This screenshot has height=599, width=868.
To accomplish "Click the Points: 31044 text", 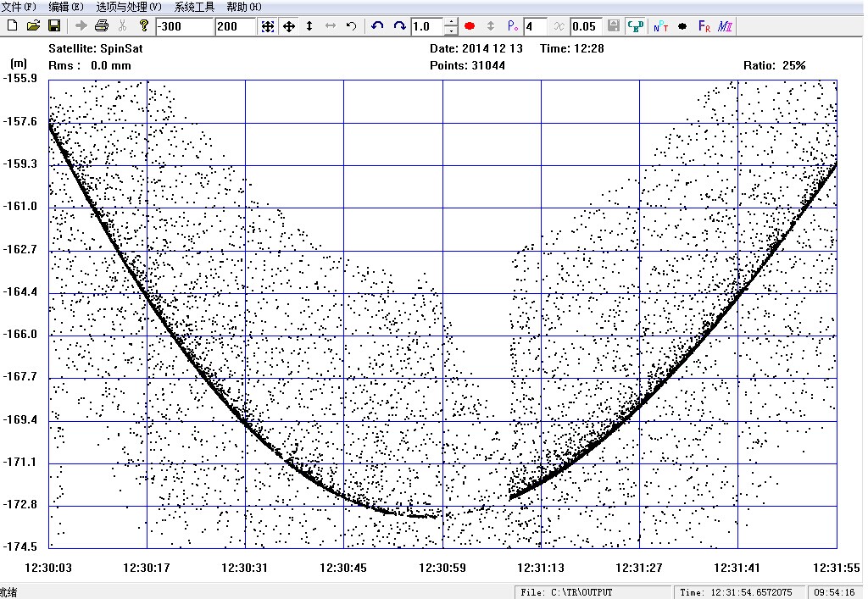I will click(467, 66).
